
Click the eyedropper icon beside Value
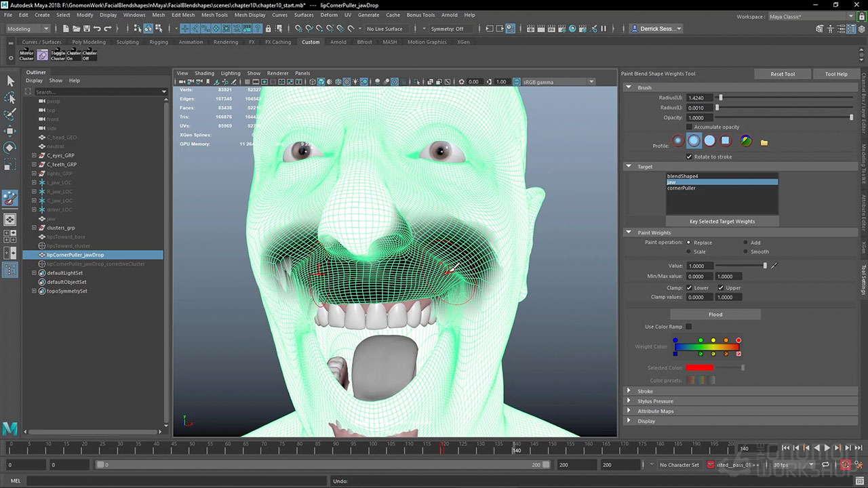774,266
